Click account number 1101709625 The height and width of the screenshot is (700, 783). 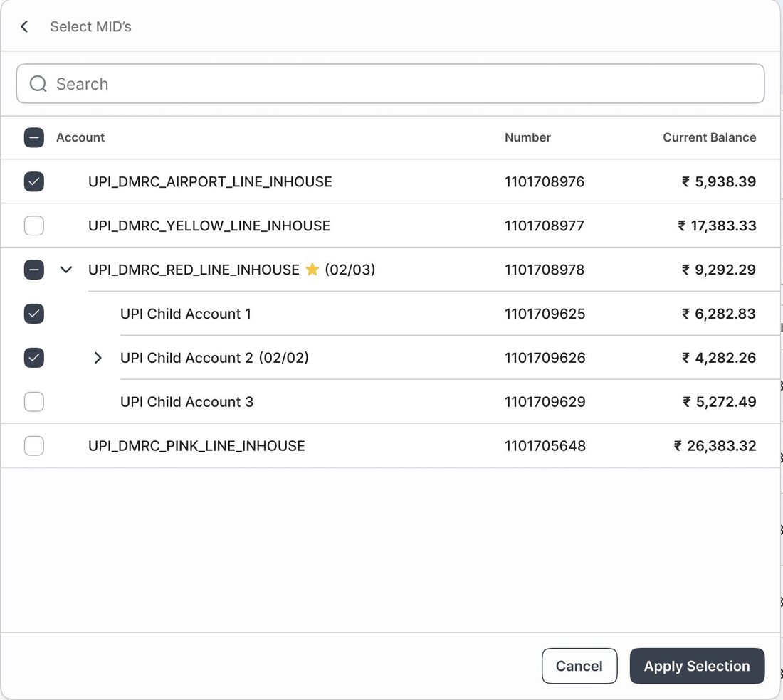pyautogui.click(x=545, y=314)
